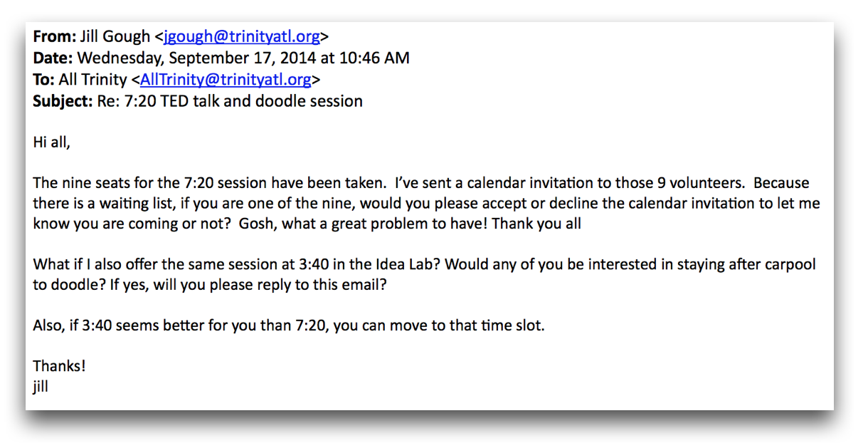Click the "Thanks!" closing line
The width and height of the screenshot is (868, 443).
click(59, 367)
